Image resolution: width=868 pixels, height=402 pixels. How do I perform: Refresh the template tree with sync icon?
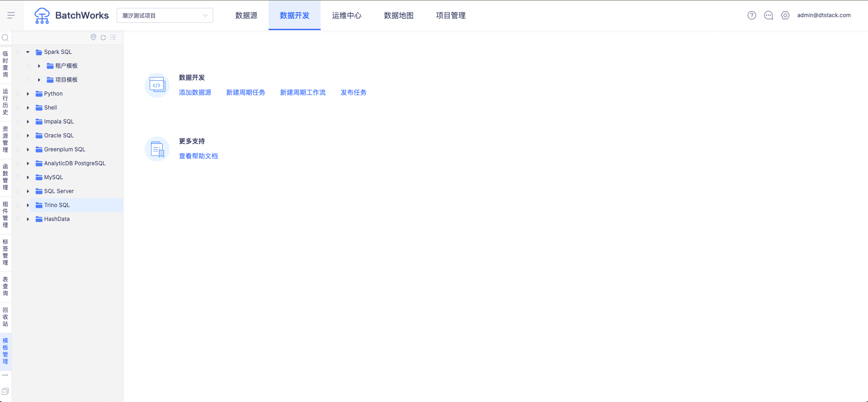(x=103, y=37)
